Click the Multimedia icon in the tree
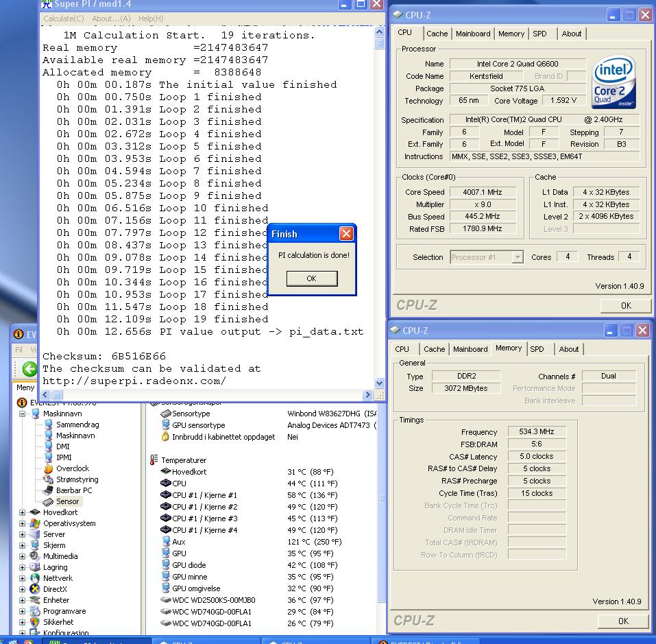 pos(35,556)
